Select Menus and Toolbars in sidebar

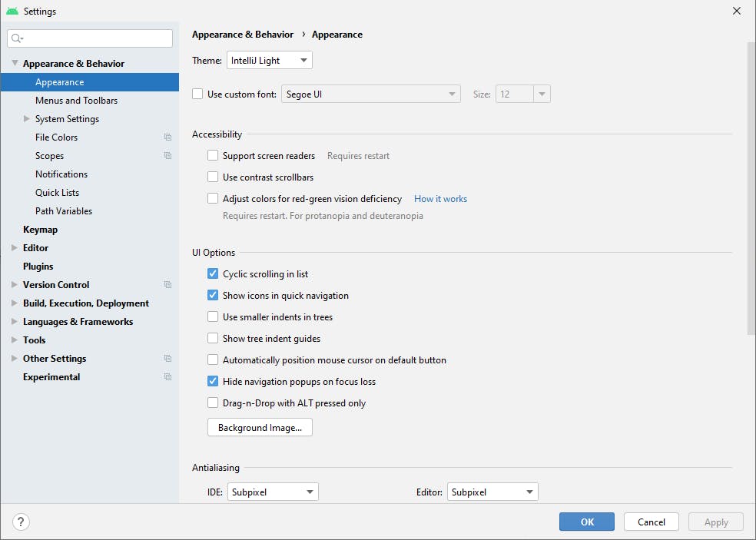pyautogui.click(x=76, y=101)
